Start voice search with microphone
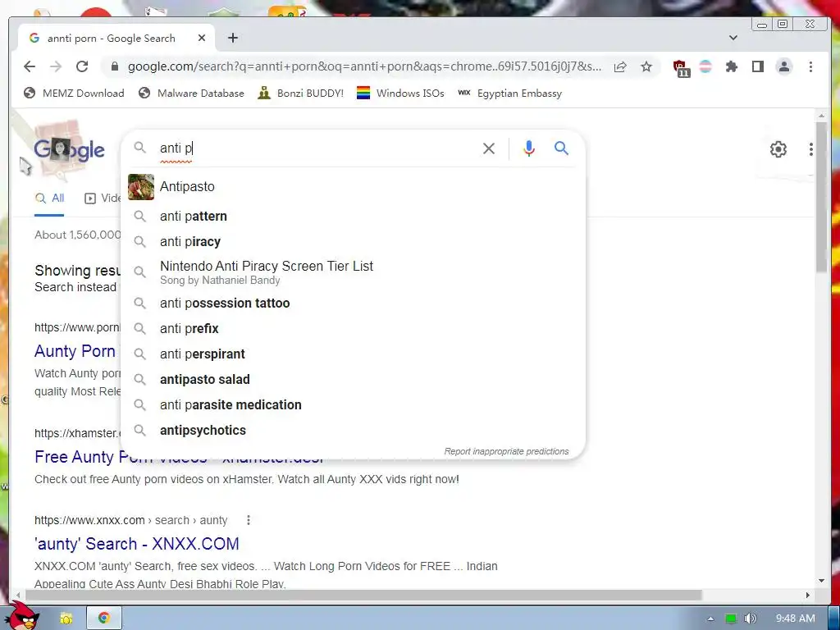Image resolution: width=840 pixels, height=630 pixels. point(529,148)
